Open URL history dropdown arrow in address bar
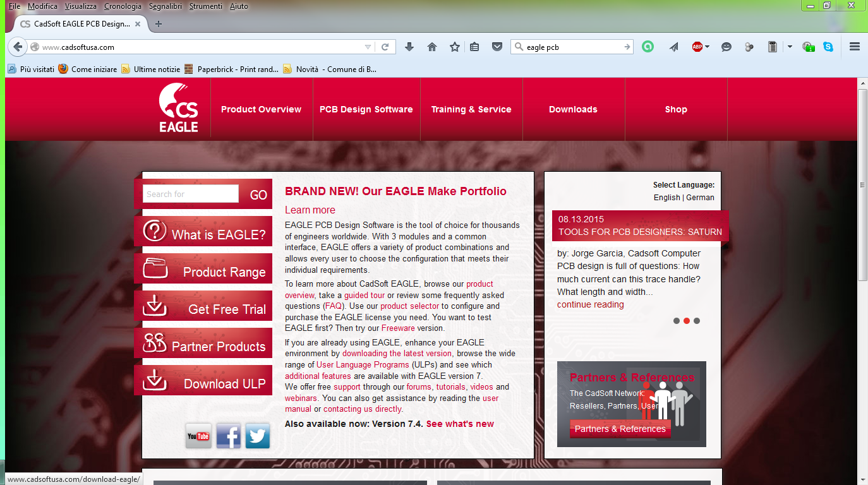This screenshot has height=485, width=868. [368, 47]
